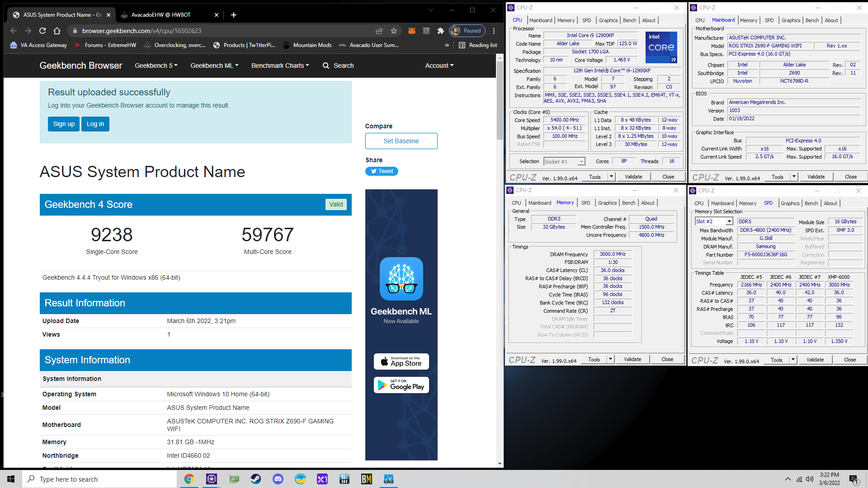Expand Benchmark Charts menu
Screen dimensions: 868x488
pyautogui.click(x=280, y=66)
